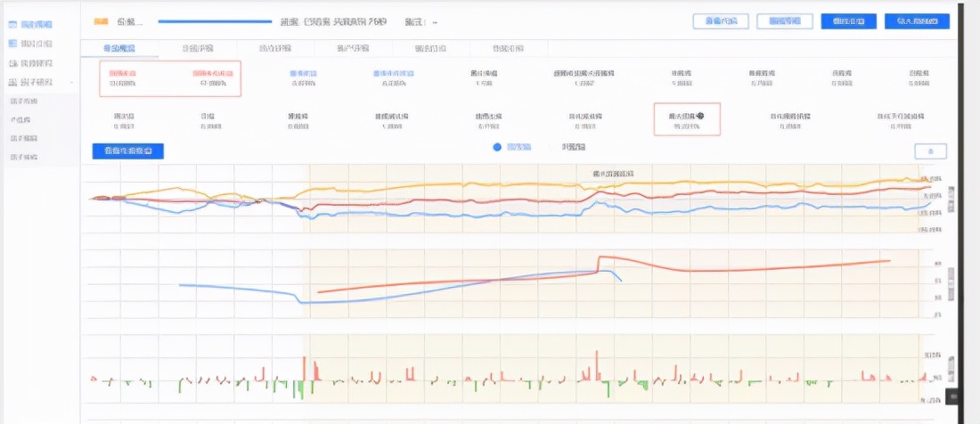980x424 pixels.
Task: Select the second sidebar item with blue grid icon
Action: click(30, 44)
